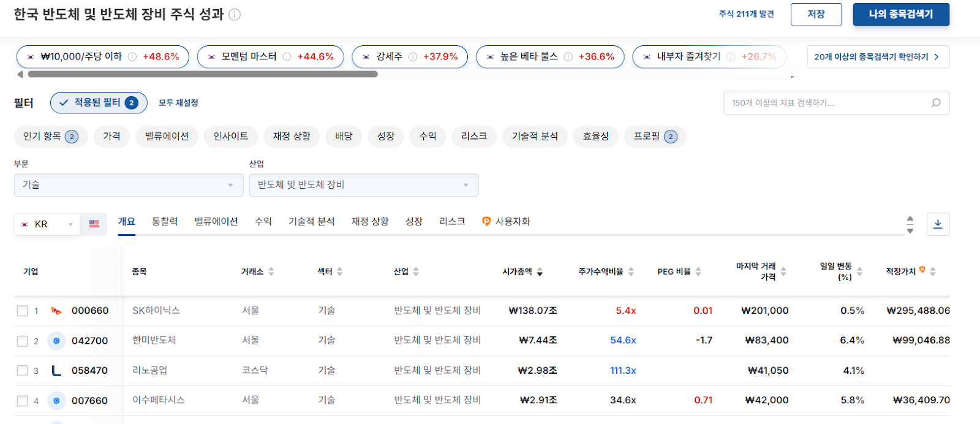Click the 한미반도체 stock name
The width and height of the screenshot is (980, 424).
pos(154,341)
